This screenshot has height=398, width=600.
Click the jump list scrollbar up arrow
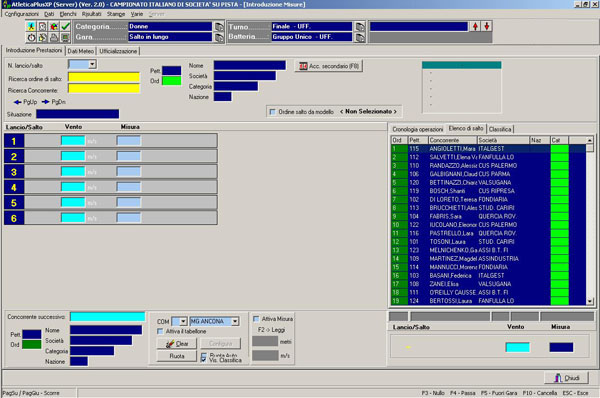(x=590, y=140)
